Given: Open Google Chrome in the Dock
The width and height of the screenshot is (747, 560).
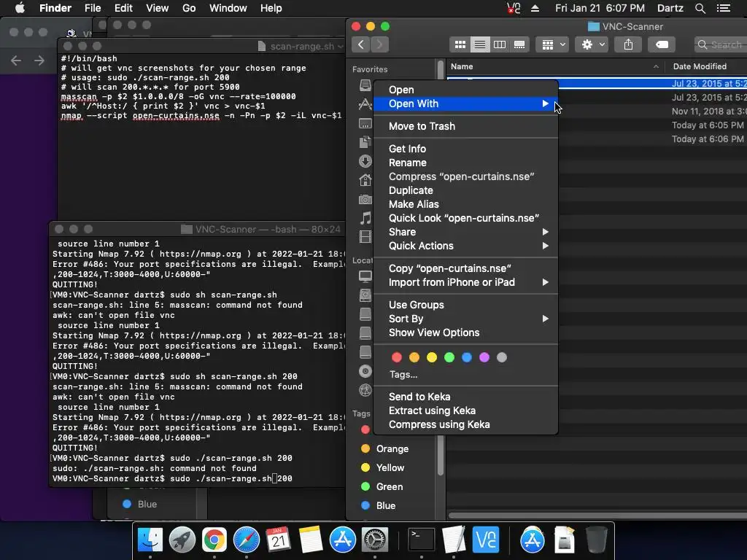Looking at the screenshot, I should (214, 540).
